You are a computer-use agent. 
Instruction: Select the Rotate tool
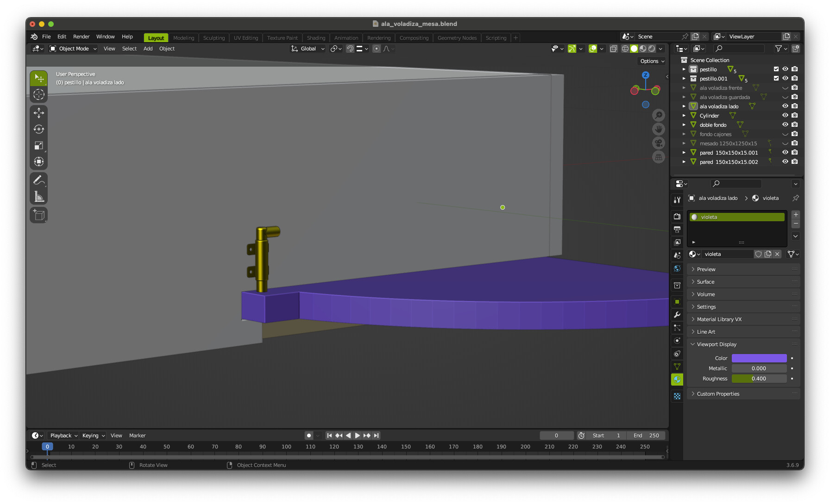coord(39,129)
